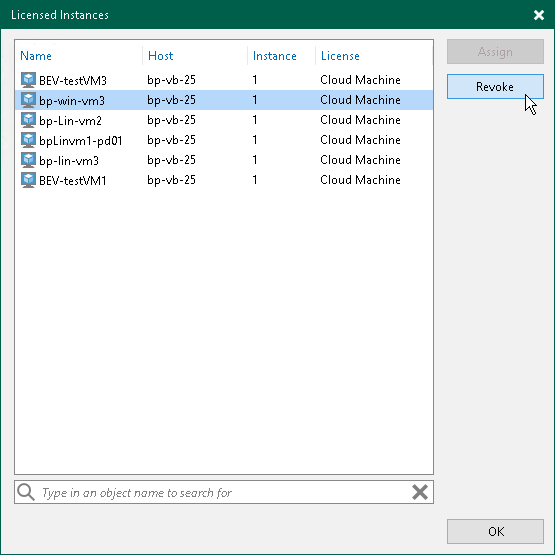Sort by Instance column header
The image size is (555, 555).
(274, 56)
